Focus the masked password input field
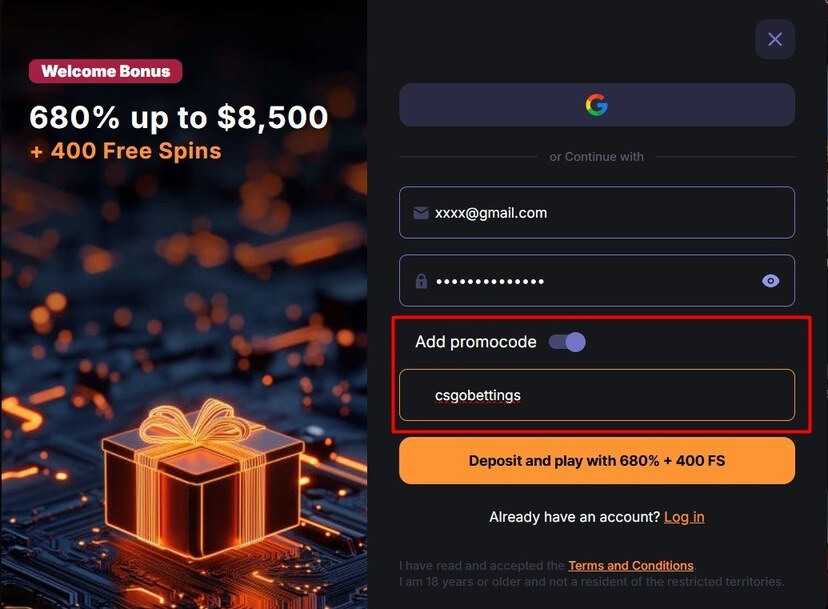Viewport: 828px width, 609px height. (590, 281)
